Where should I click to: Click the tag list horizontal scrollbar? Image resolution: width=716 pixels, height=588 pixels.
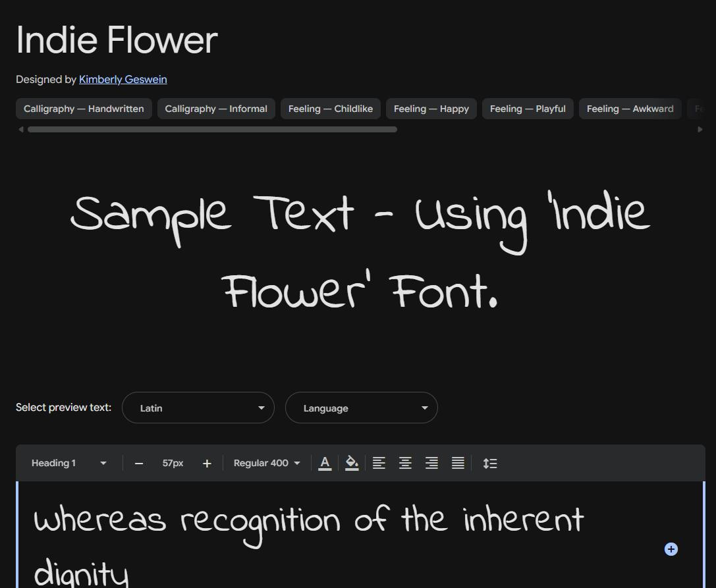pyautogui.click(x=212, y=130)
